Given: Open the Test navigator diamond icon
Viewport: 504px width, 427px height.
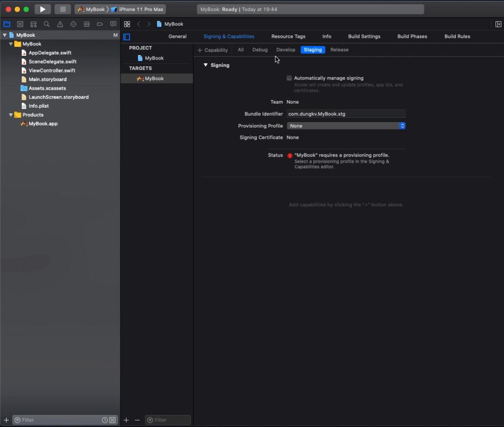Looking at the screenshot, I should click(73, 24).
